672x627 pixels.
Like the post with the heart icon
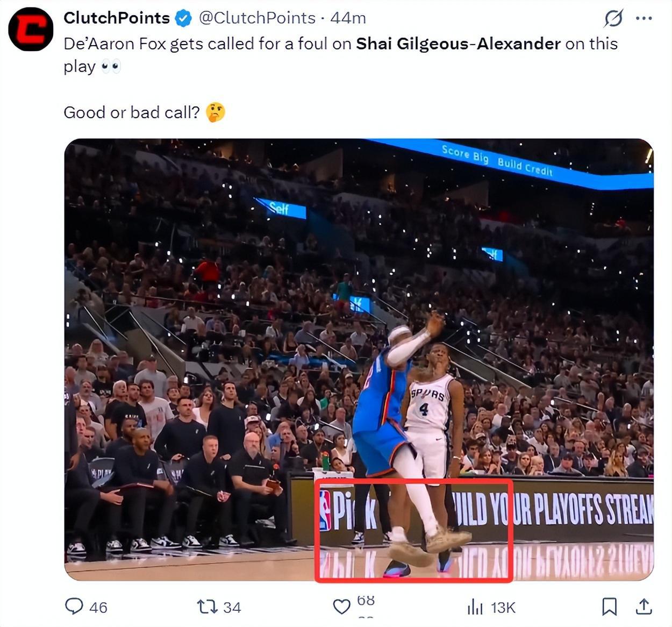[342, 607]
